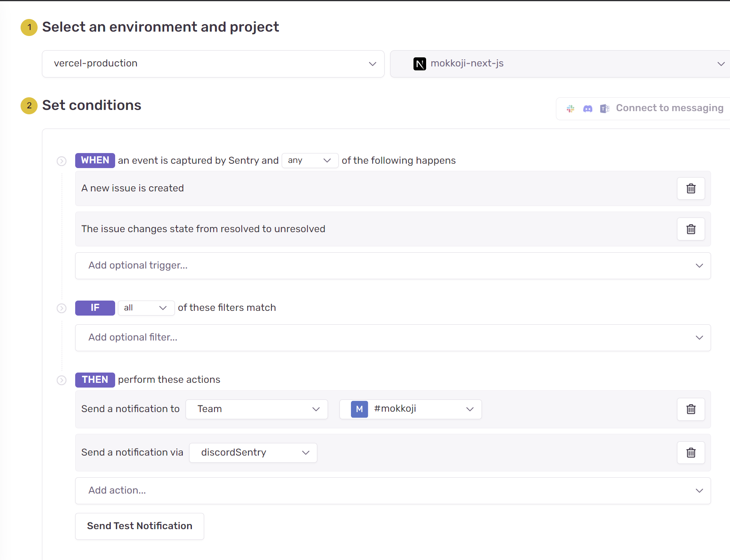This screenshot has width=730, height=560.
Task: Open the Add action dropdown
Action: pos(393,491)
